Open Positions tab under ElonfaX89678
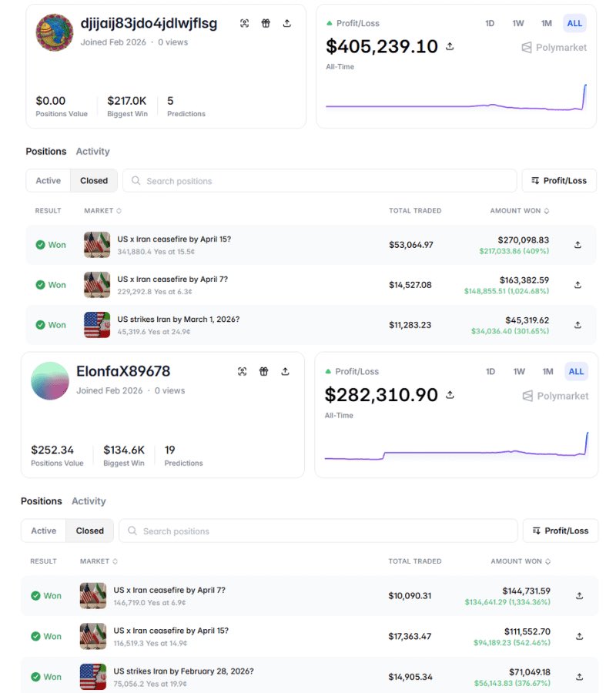This screenshot has height=693, width=616. [x=41, y=501]
